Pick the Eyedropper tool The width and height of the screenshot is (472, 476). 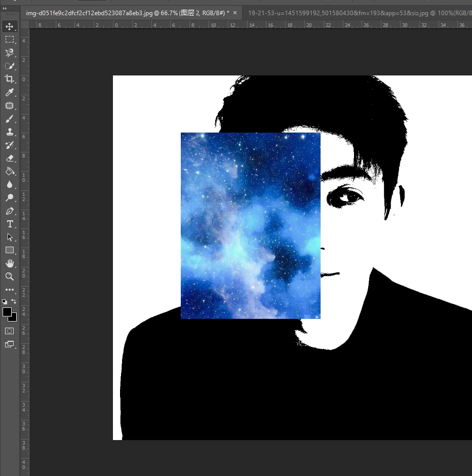point(9,92)
